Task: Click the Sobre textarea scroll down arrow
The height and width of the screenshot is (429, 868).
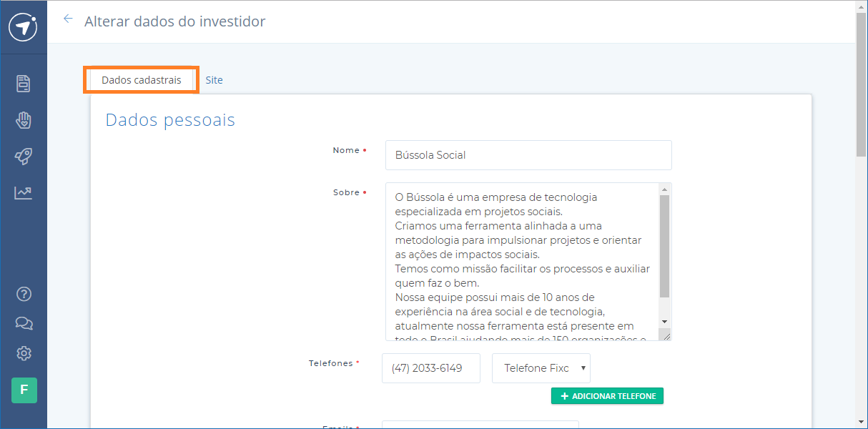Action: coord(664,322)
